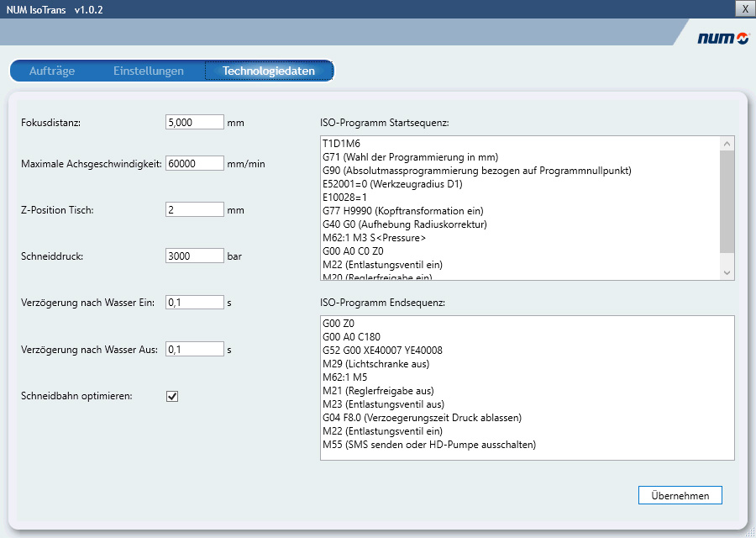
Task: Toggle the Schneidbahn optimieren checkbox
Action: tap(172, 396)
